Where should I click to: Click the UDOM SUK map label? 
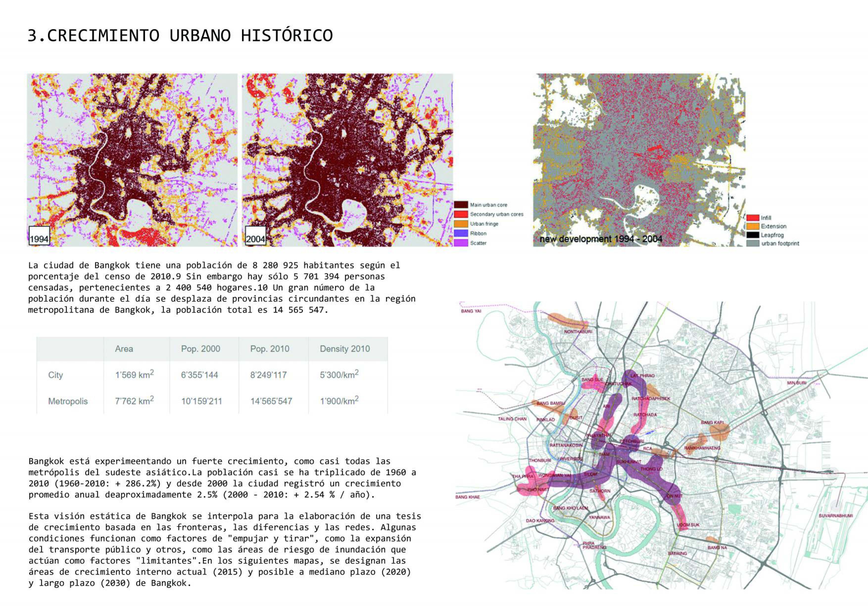pyautogui.click(x=688, y=525)
